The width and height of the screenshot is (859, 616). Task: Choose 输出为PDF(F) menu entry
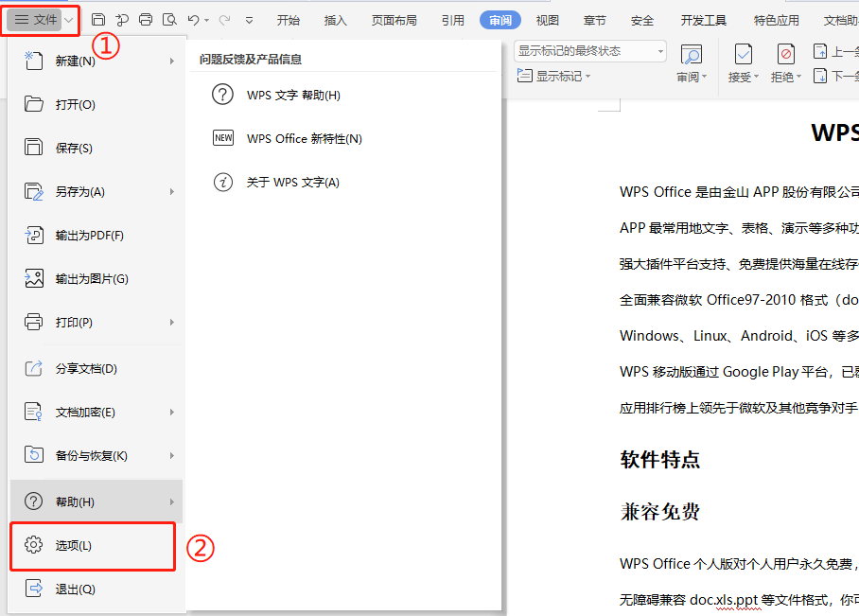tap(97, 235)
